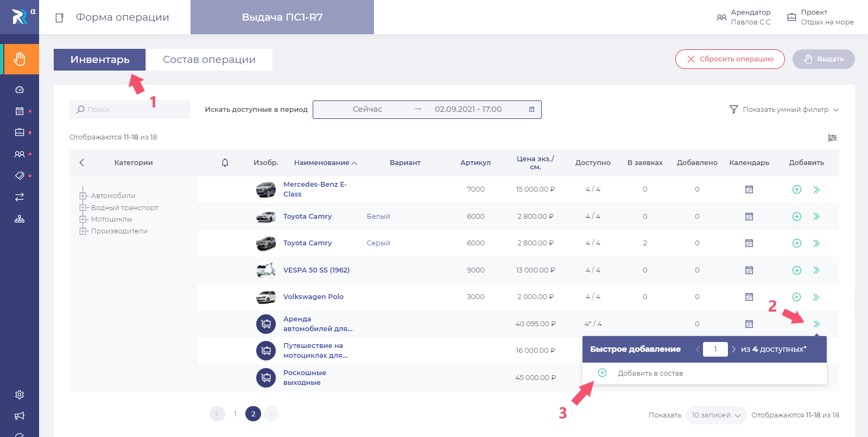Open the settings gear in sidebar
868x437 pixels.
point(20,395)
